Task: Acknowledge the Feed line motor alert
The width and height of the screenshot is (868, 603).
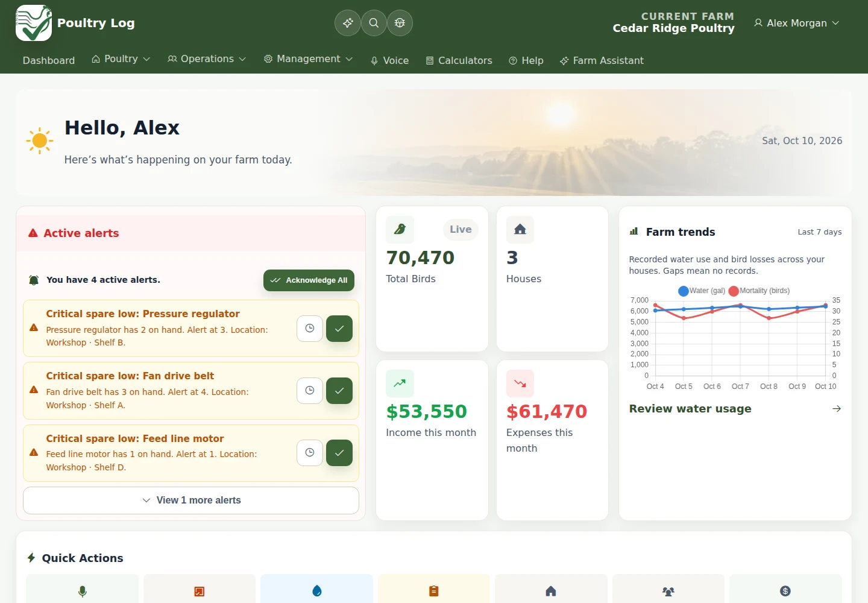Action: click(339, 453)
